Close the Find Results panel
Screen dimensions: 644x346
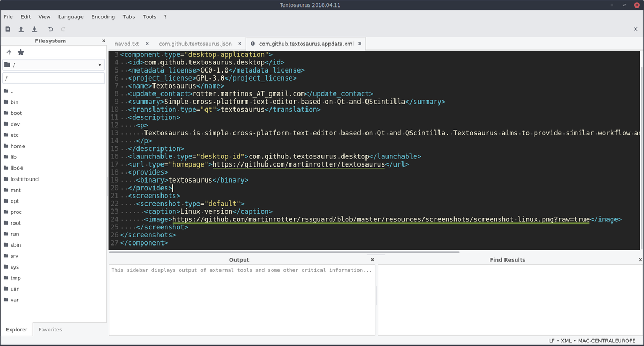(x=640, y=259)
